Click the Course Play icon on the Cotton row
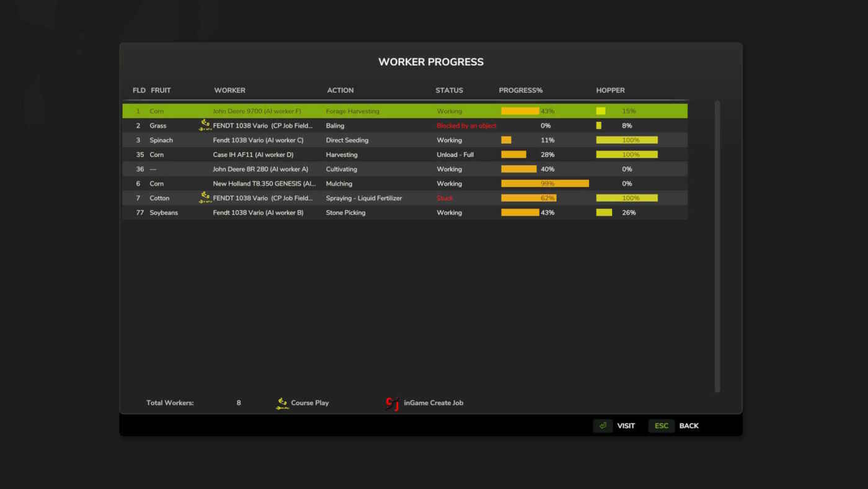The width and height of the screenshot is (868, 489). (x=205, y=198)
